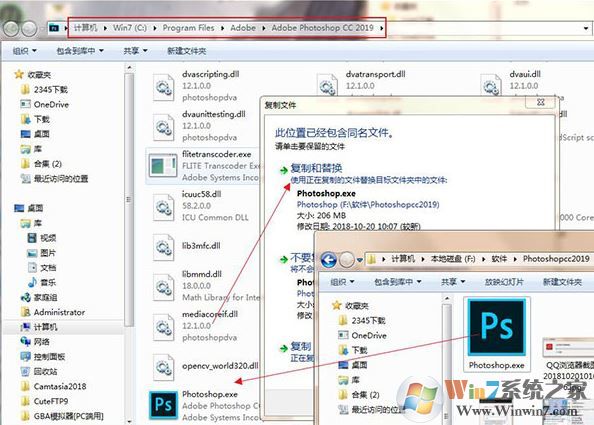Choose 复制和替换 option in copy dialog
This screenshot has width=594, height=425.
coord(316,168)
